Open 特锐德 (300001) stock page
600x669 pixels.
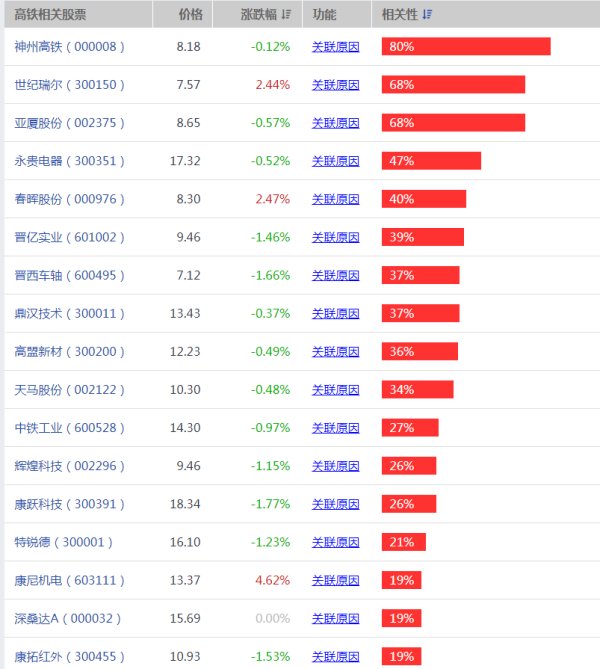click(x=63, y=542)
